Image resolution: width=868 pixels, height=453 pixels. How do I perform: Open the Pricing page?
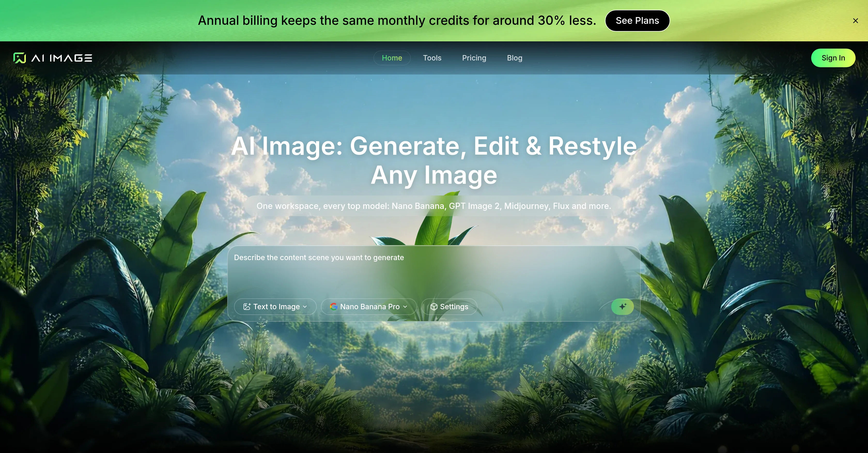pos(474,58)
